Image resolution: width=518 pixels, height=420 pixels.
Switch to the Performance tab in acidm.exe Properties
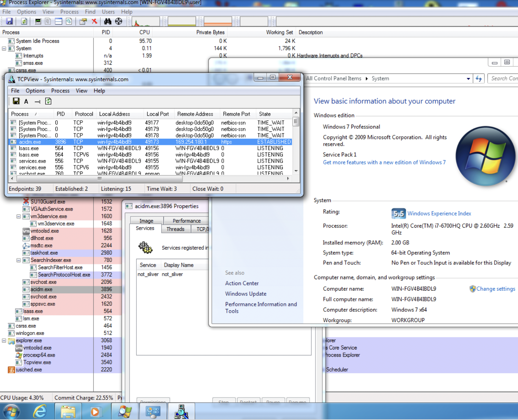pos(187,221)
